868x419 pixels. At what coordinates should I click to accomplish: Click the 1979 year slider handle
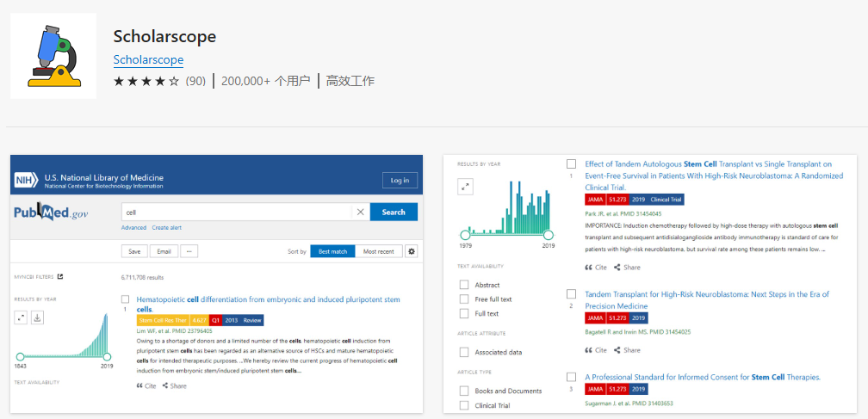point(466,234)
